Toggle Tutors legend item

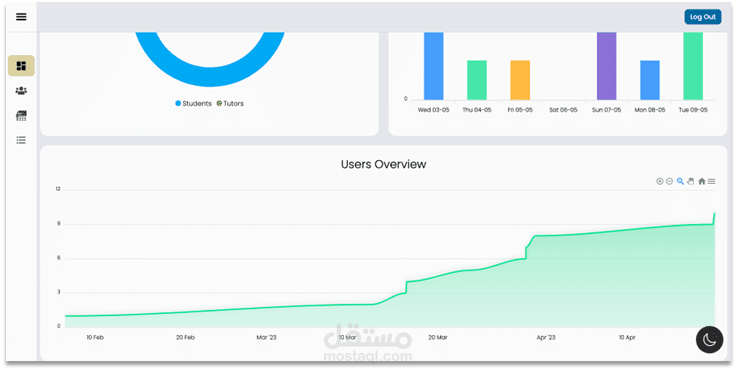tap(230, 103)
